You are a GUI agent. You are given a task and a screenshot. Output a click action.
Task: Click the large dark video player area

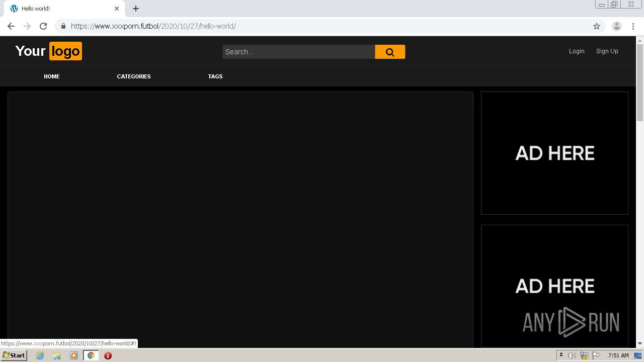point(240,220)
